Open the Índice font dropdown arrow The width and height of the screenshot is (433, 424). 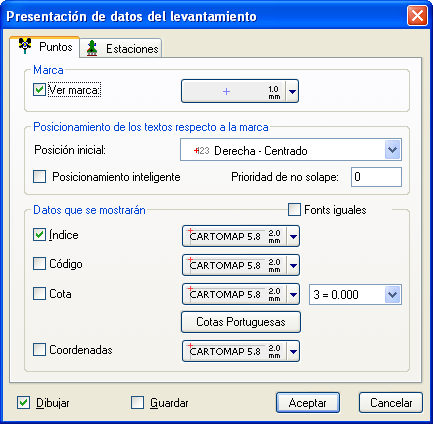pos(293,236)
